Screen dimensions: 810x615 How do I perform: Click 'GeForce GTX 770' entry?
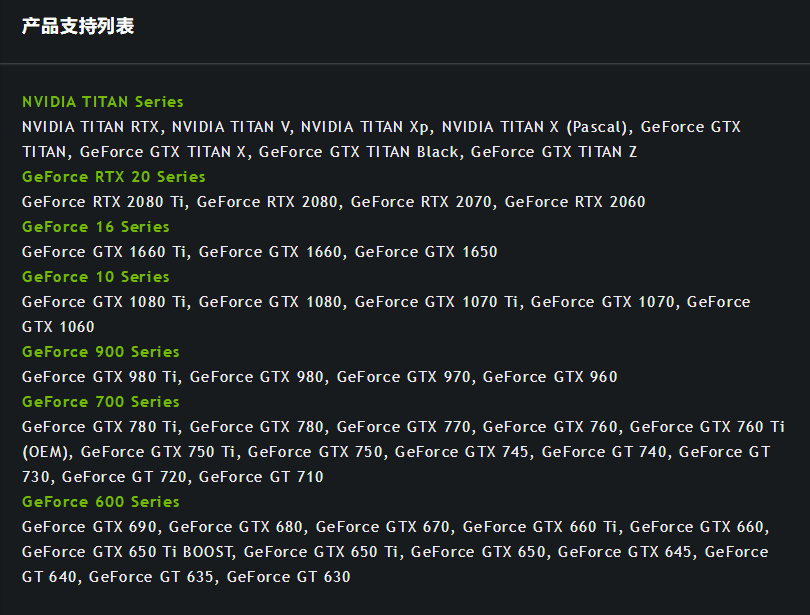point(403,427)
